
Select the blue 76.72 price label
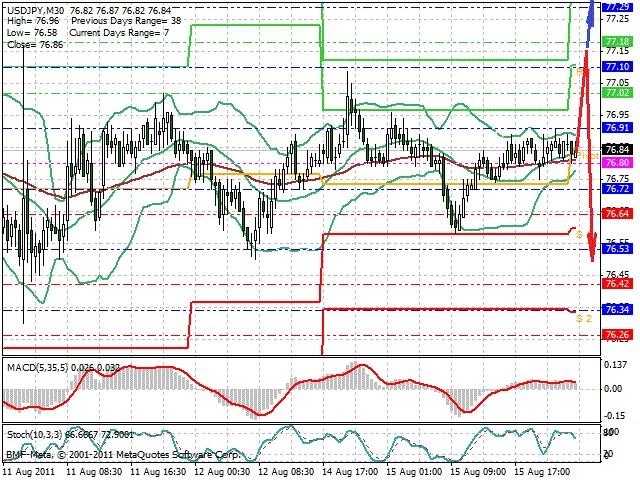[x=617, y=189]
